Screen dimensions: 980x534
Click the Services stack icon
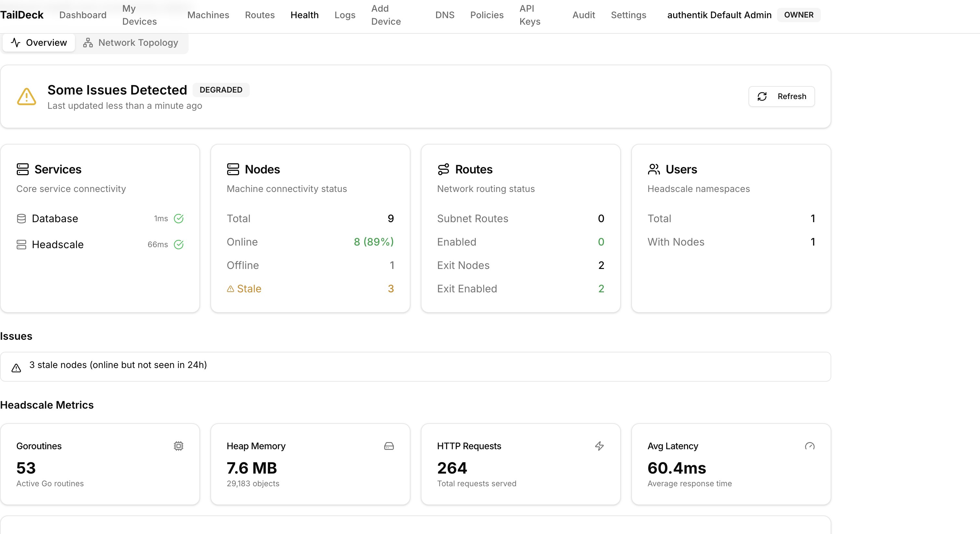[22, 169]
